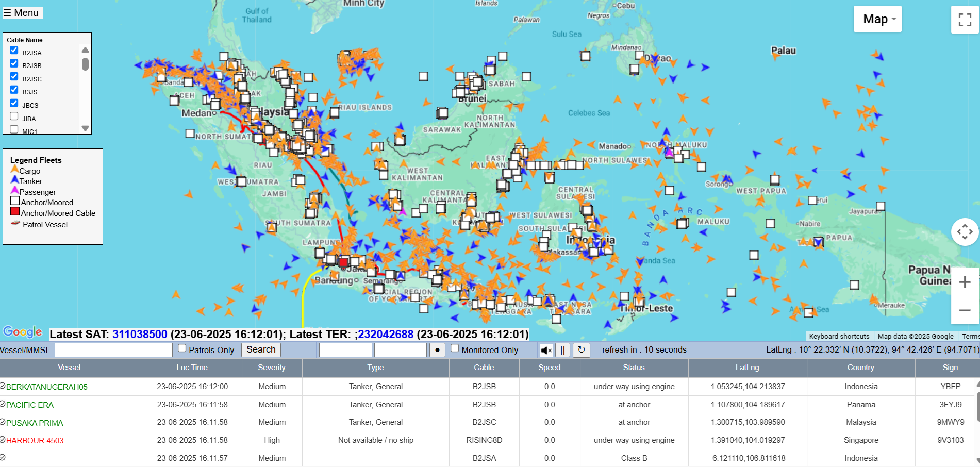Open the latest SAT vessel 311038500 link
Viewport: 980px width, 467px height.
[140, 335]
